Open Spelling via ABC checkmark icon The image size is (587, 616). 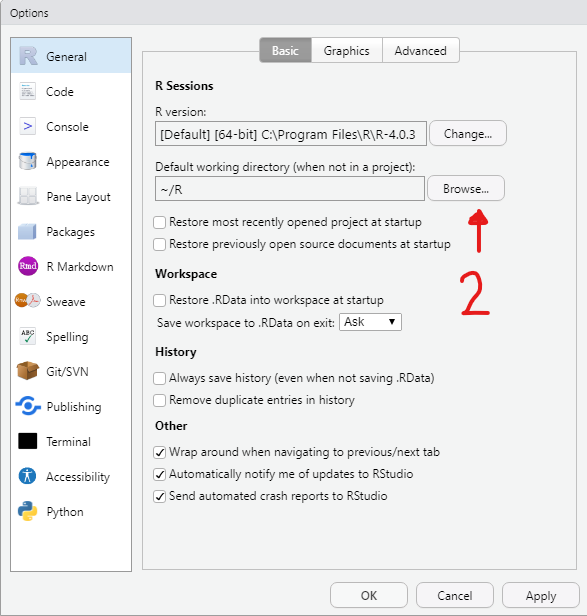(28, 336)
